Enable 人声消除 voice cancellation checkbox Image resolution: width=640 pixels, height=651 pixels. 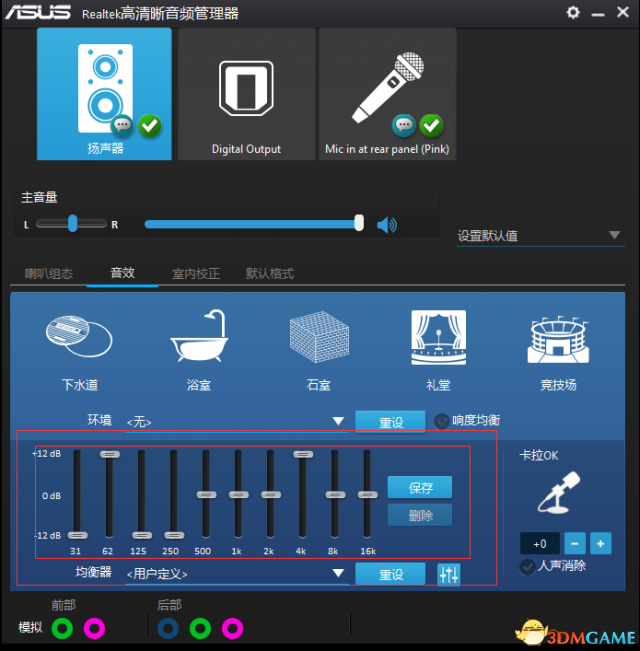(x=527, y=567)
